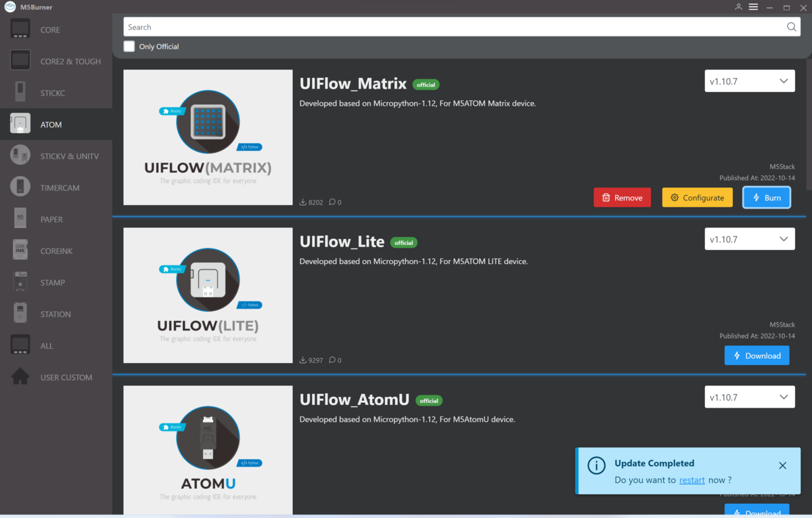Open USER CUSTOM firmware section
This screenshot has width=812, height=518.
[56, 377]
